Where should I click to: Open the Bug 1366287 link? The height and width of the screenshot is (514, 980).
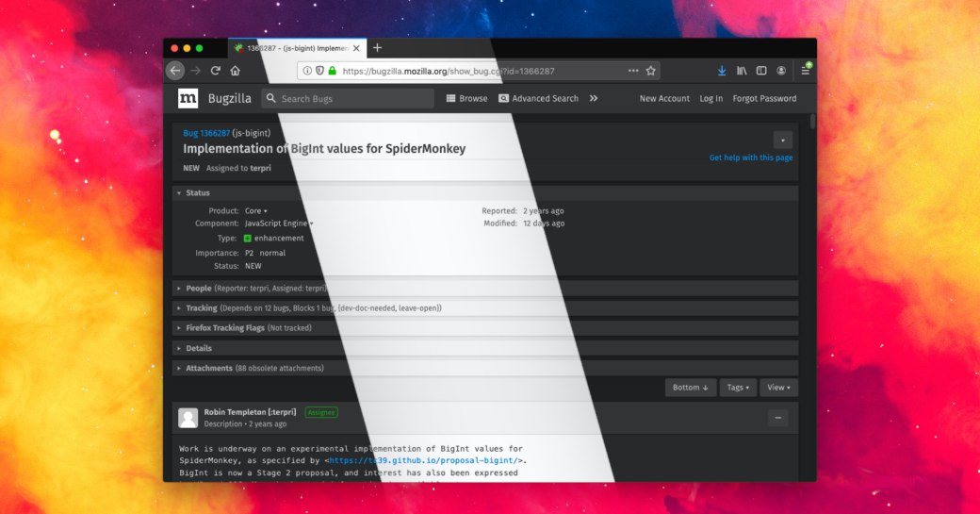(206, 133)
